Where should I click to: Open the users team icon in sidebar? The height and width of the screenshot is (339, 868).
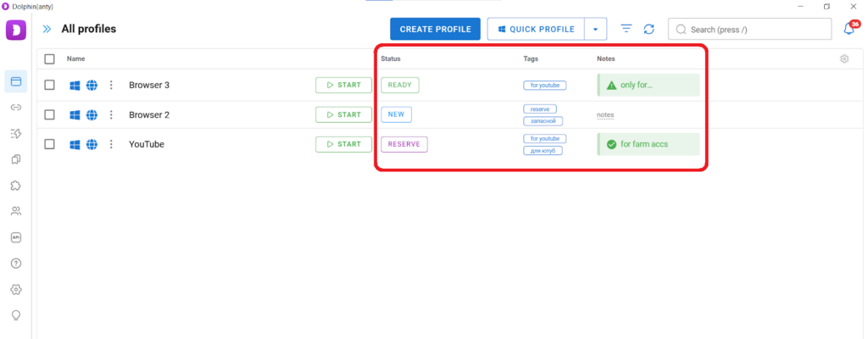coord(15,211)
